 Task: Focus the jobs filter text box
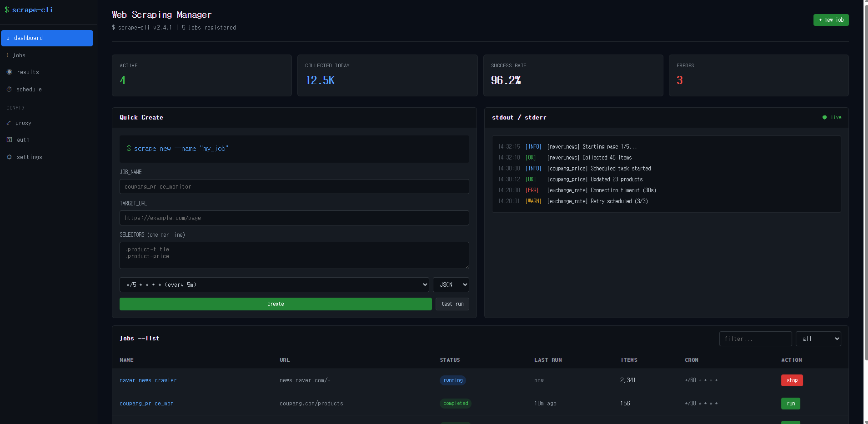pyautogui.click(x=755, y=339)
